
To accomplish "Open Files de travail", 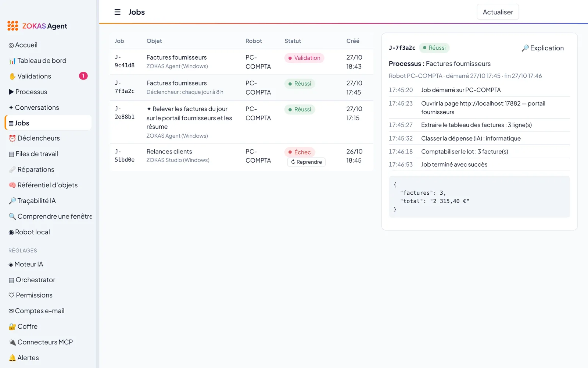I will tap(48, 154).
